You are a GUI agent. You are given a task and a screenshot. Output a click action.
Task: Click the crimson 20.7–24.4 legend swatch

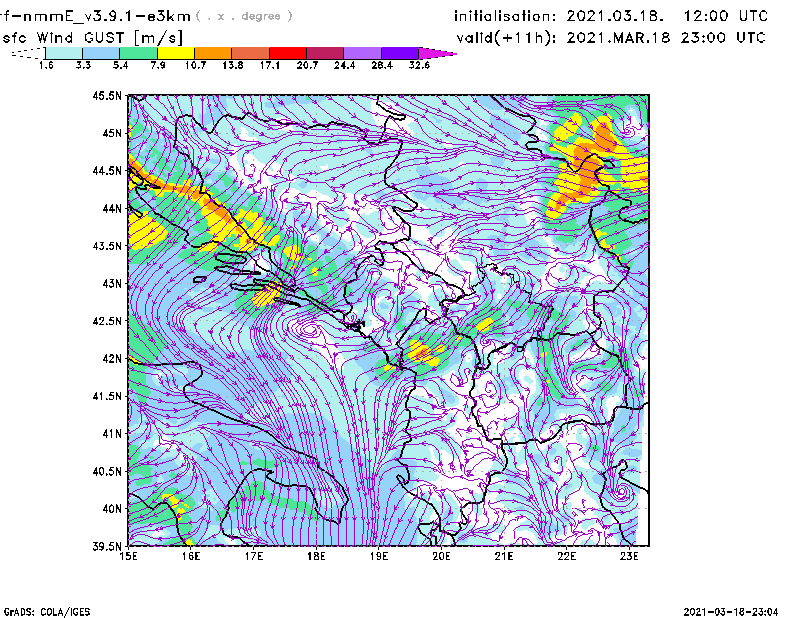click(326, 53)
